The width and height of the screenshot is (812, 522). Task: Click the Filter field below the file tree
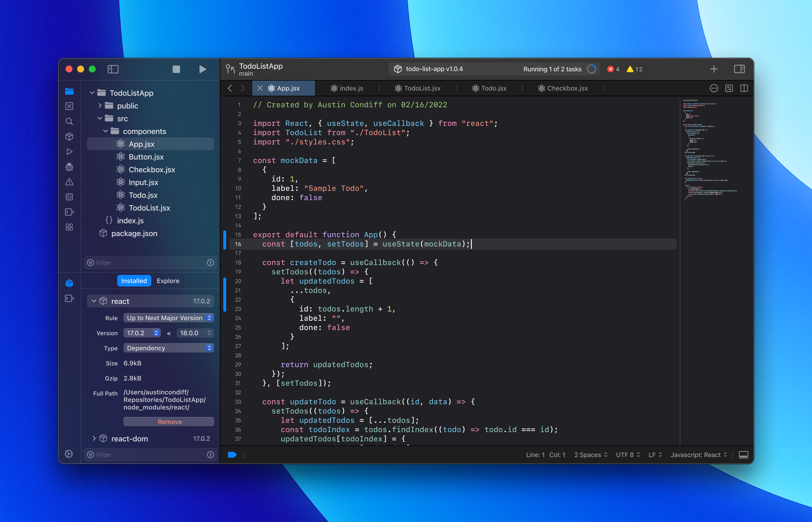click(146, 263)
